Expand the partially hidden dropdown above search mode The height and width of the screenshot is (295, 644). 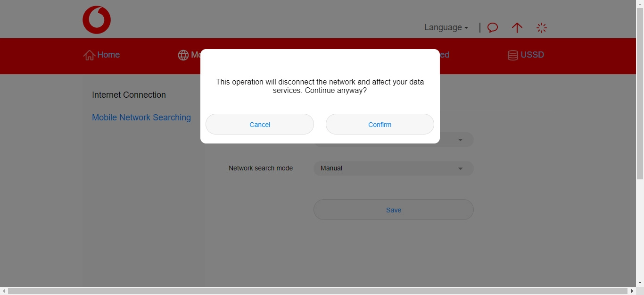click(x=460, y=139)
